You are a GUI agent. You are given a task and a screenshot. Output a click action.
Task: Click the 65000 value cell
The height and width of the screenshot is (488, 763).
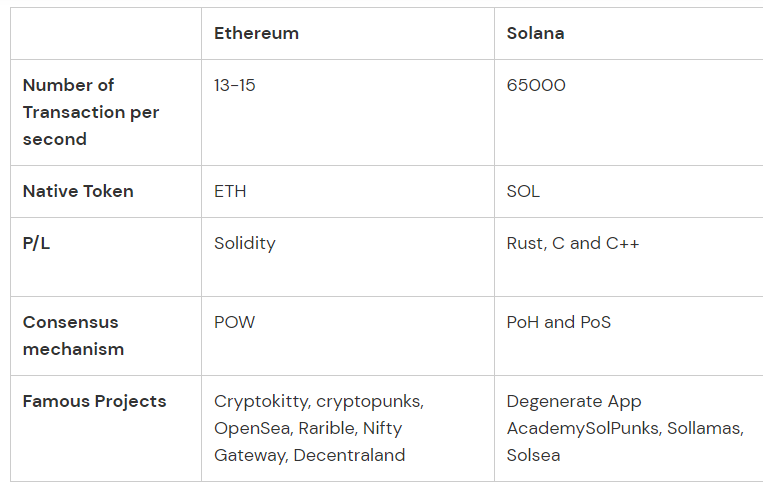click(536, 85)
